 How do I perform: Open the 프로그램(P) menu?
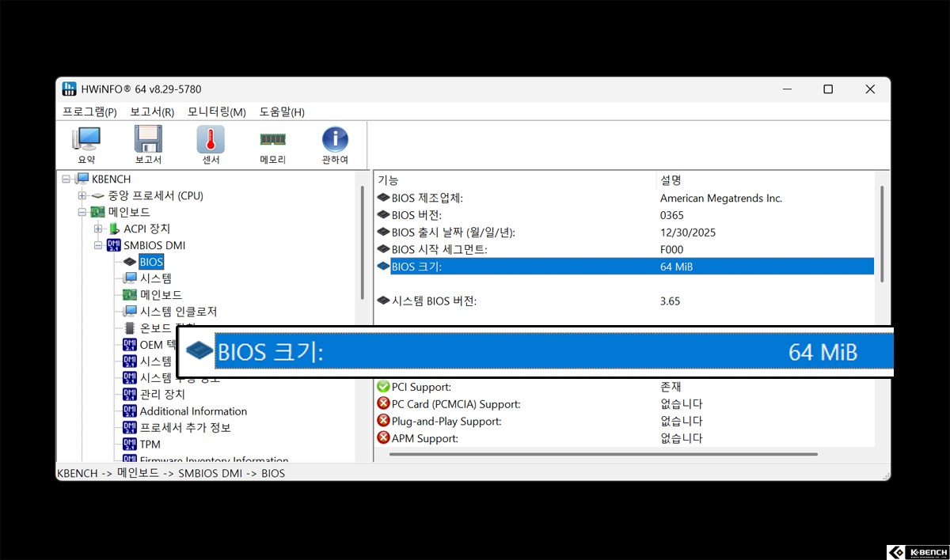tap(89, 112)
